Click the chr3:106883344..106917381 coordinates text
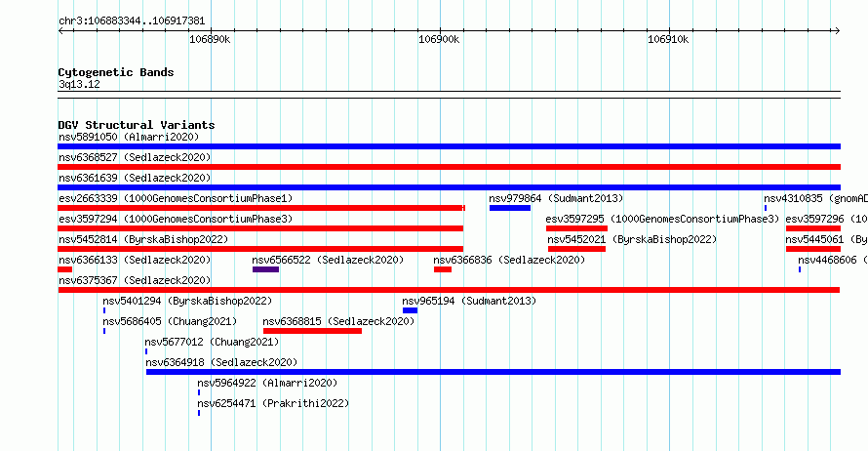This screenshot has height=451, width=868. [132, 21]
